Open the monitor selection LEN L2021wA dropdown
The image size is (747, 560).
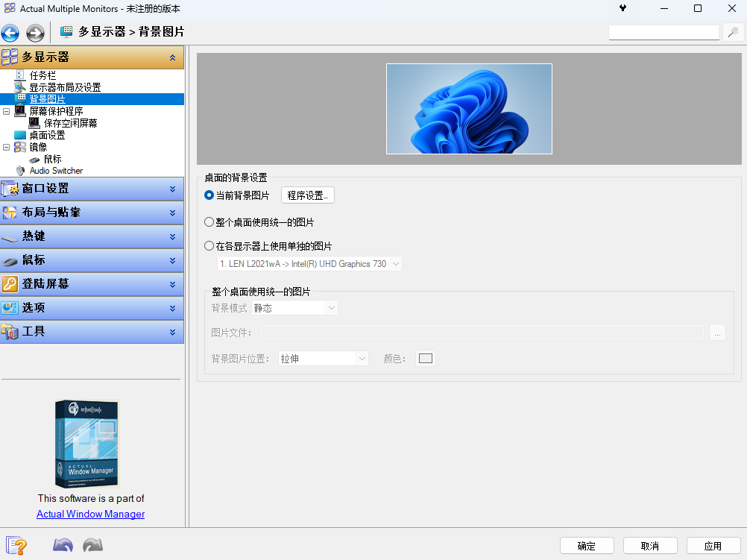click(309, 264)
